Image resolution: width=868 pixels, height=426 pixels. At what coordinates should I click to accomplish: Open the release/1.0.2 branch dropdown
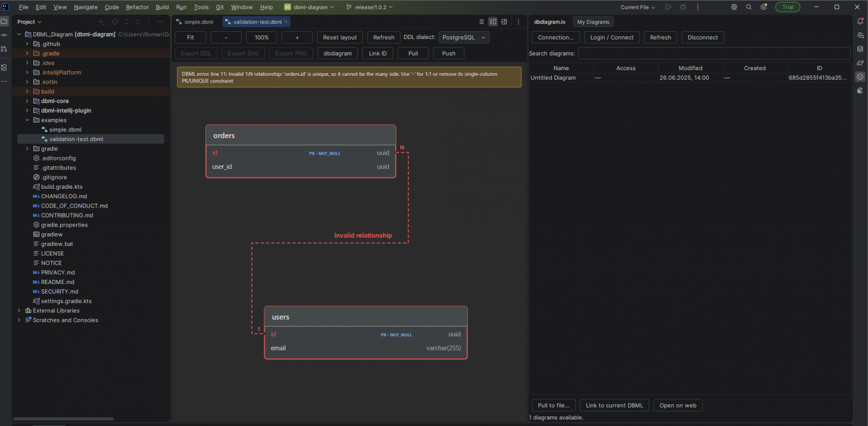click(369, 7)
